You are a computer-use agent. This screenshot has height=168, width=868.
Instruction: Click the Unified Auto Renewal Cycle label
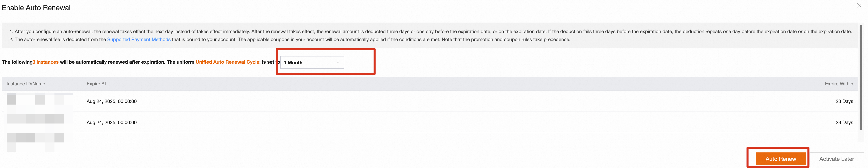point(228,62)
